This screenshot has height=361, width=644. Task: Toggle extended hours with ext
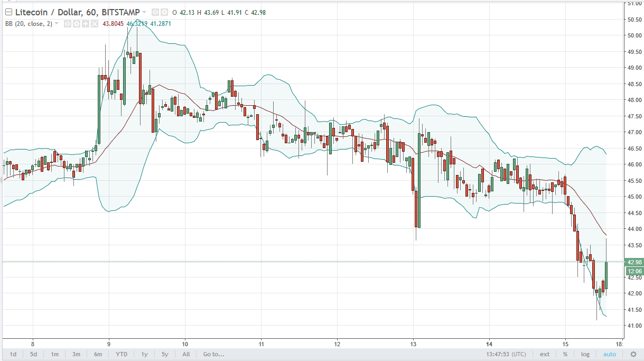544,354
